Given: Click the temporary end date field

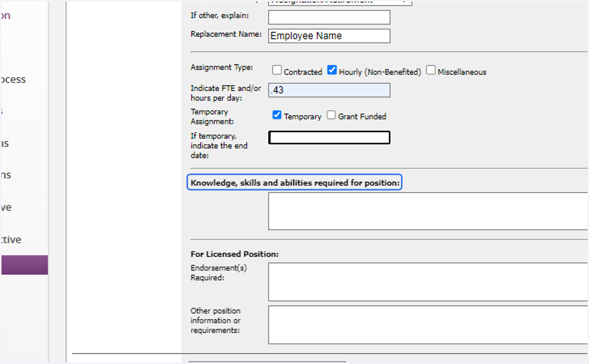Looking at the screenshot, I should pos(329,137).
